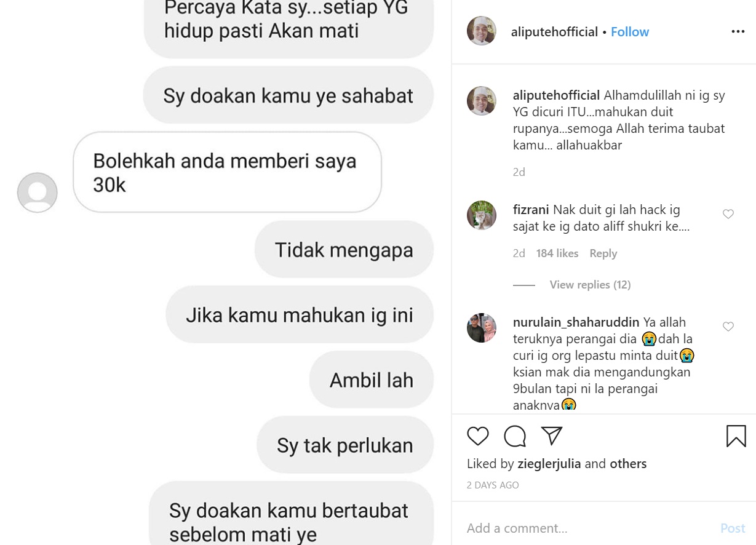This screenshot has width=756, height=545.
Task: Open the three-dot more options menu
Action: 738,32
